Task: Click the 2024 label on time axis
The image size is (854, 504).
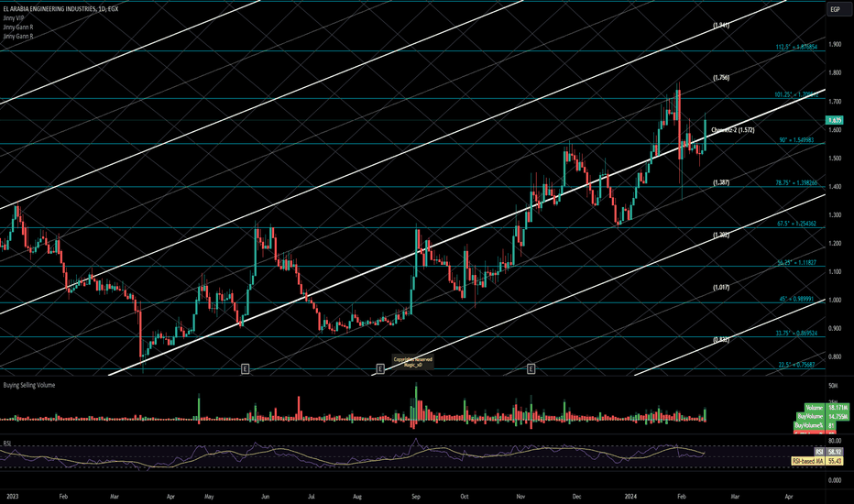Action: pos(630,497)
